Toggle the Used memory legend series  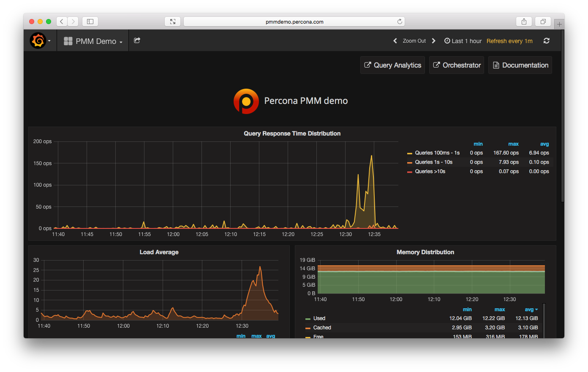pos(319,318)
